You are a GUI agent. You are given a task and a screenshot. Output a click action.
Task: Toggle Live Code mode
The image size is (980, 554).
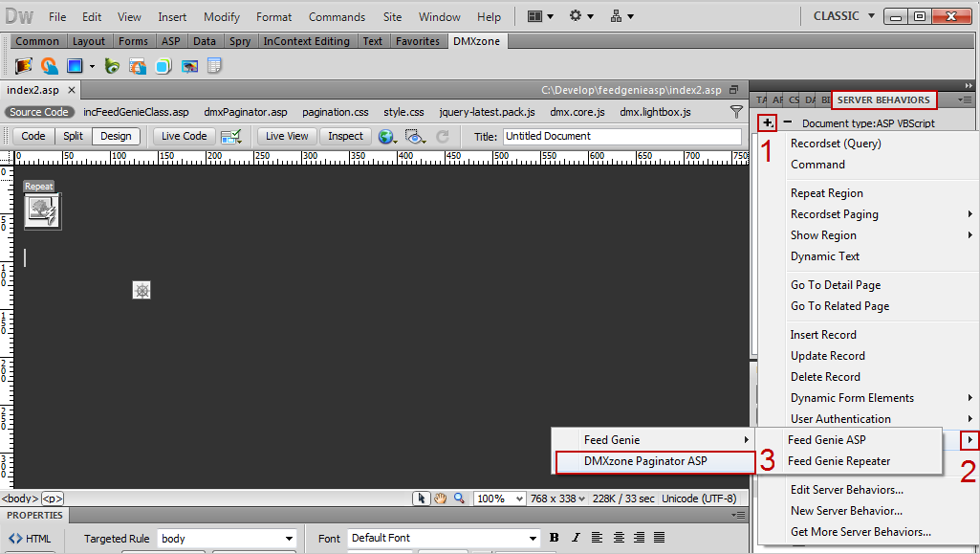point(184,136)
